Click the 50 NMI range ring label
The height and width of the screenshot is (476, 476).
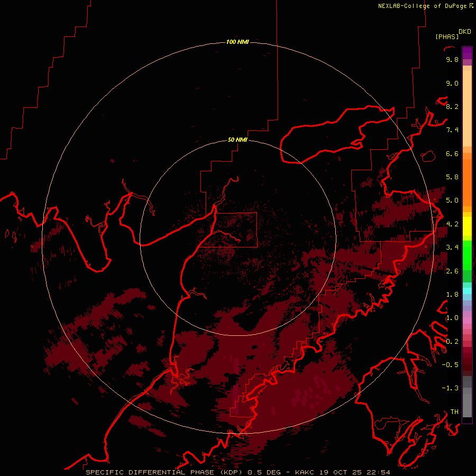237,140
